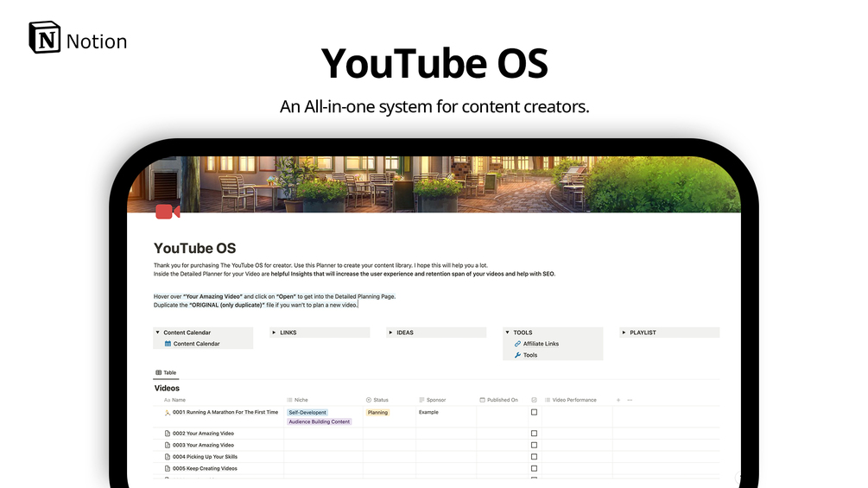Click the purple Audience Building Content tag
The image size is (868, 488).
(320, 421)
